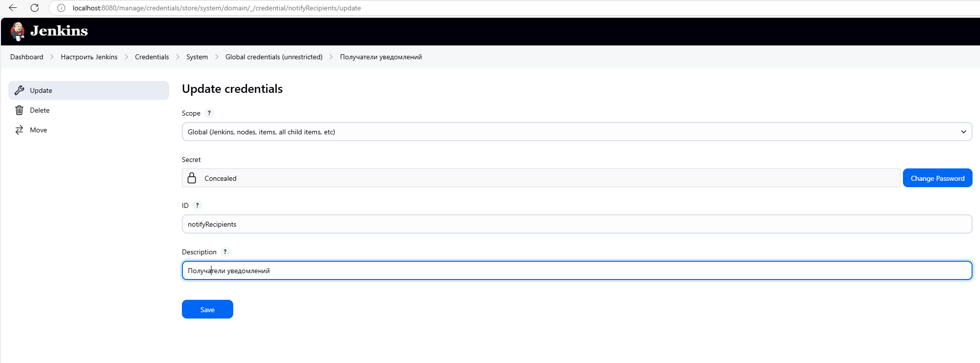The image size is (980, 363).
Task: Reload the page with refresh icon
Action: (35, 8)
